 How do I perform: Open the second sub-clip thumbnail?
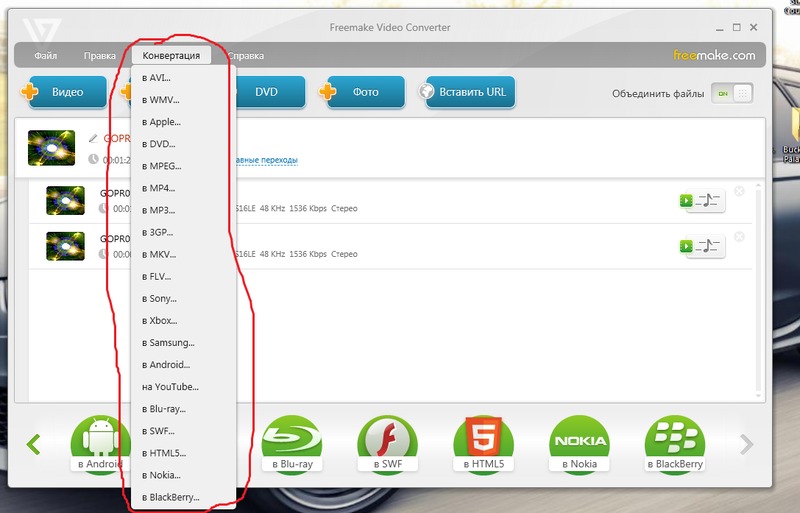click(x=65, y=246)
